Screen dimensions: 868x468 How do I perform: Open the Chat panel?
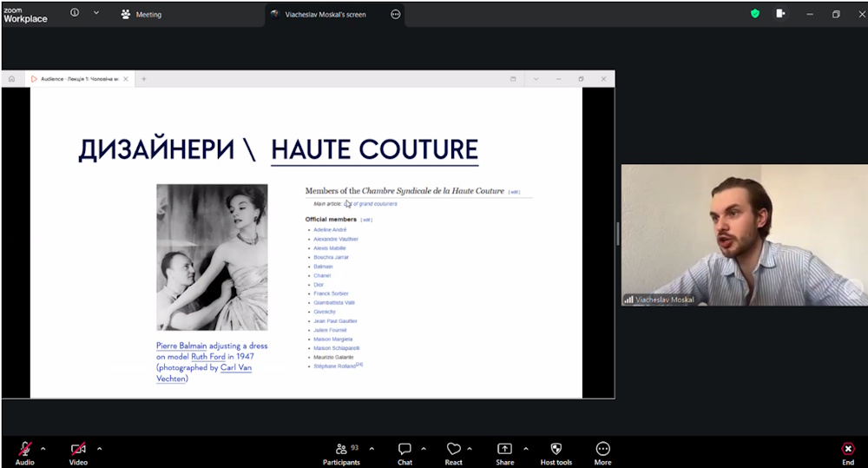pyautogui.click(x=404, y=450)
